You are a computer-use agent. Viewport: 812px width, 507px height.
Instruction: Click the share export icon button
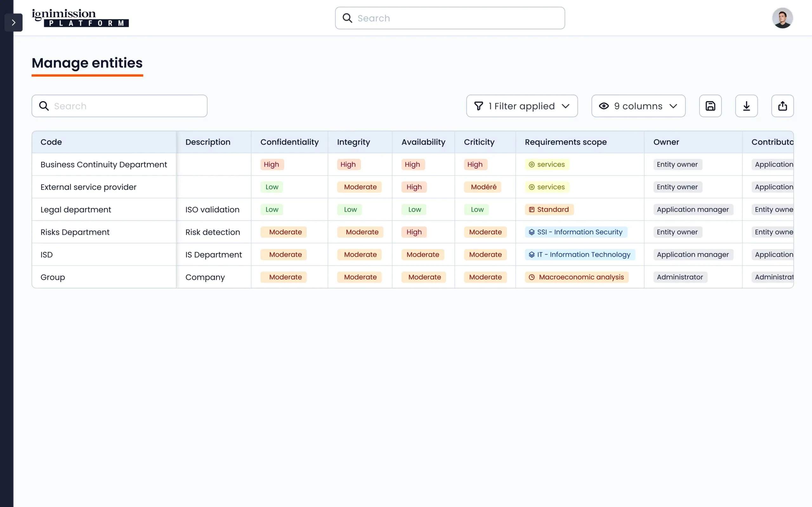tap(782, 106)
